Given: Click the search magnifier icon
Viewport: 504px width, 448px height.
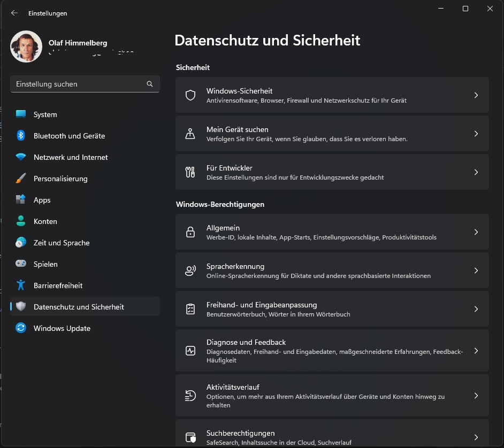Looking at the screenshot, I should click(150, 84).
